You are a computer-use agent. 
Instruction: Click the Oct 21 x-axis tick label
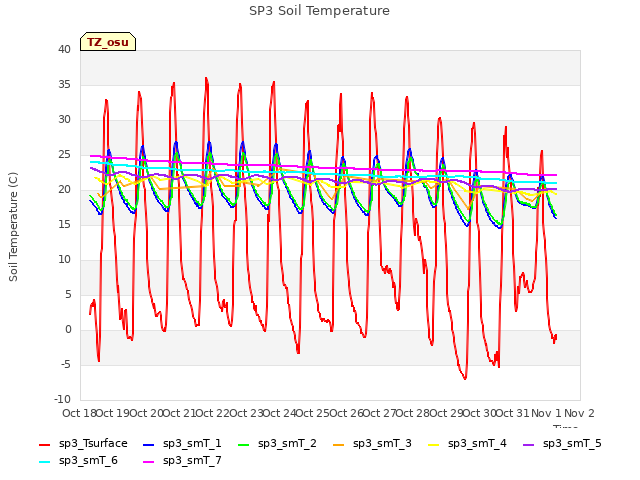pos(180,413)
